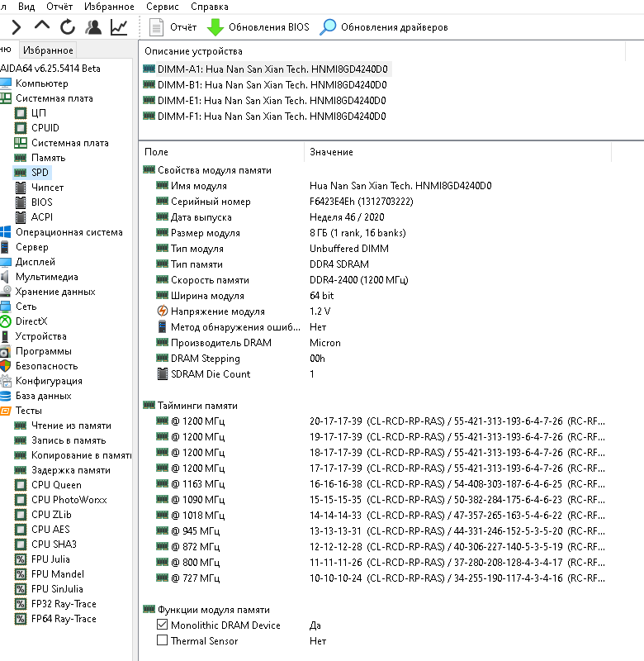Open the Избранное menu in menu bar
The width and height of the screenshot is (644, 661).
pos(109,7)
